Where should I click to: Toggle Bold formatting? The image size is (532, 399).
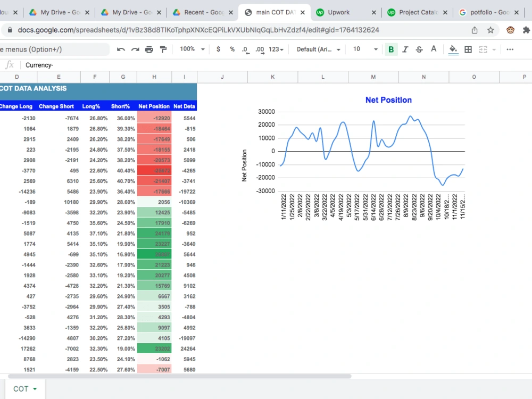point(391,49)
